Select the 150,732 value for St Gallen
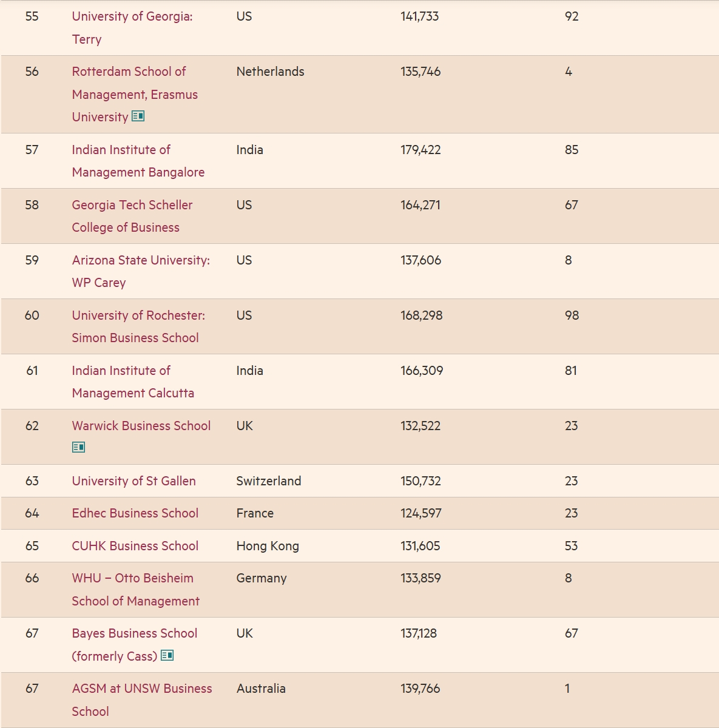The width and height of the screenshot is (719, 728). [x=421, y=481]
